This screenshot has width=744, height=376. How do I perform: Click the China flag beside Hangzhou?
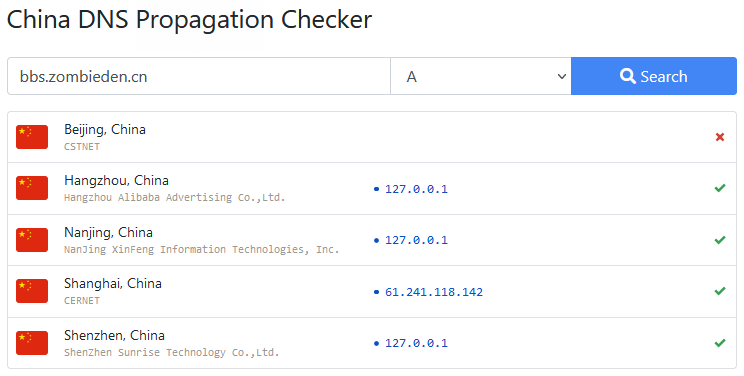pyautogui.click(x=32, y=188)
